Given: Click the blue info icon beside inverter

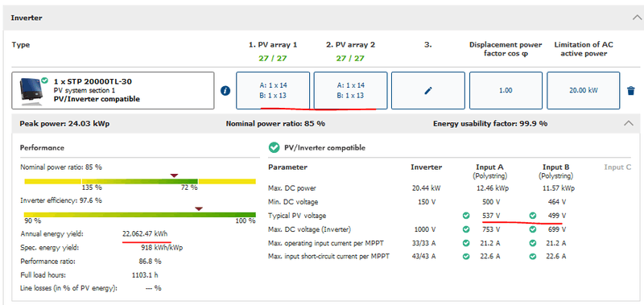Looking at the screenshot, I should (225, 91).
